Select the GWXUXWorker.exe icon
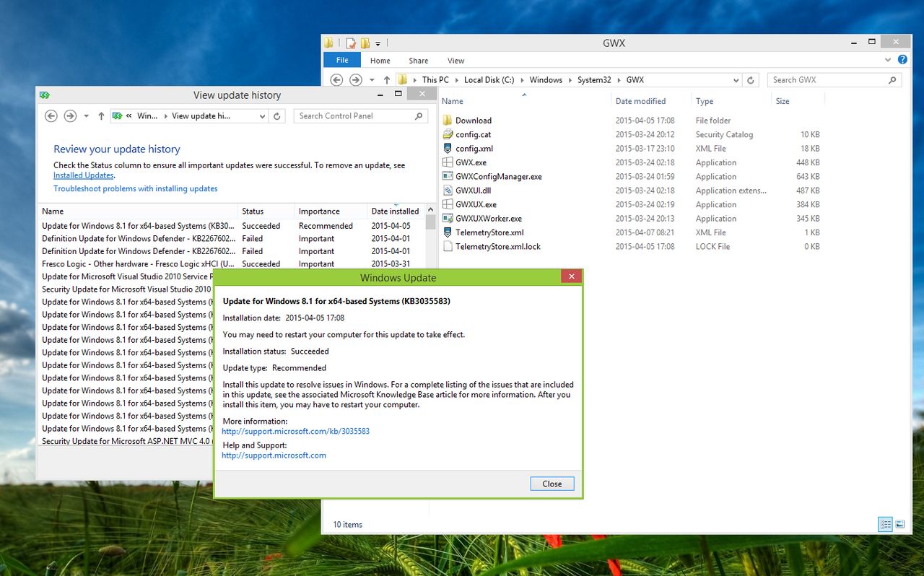 point(448,219)
